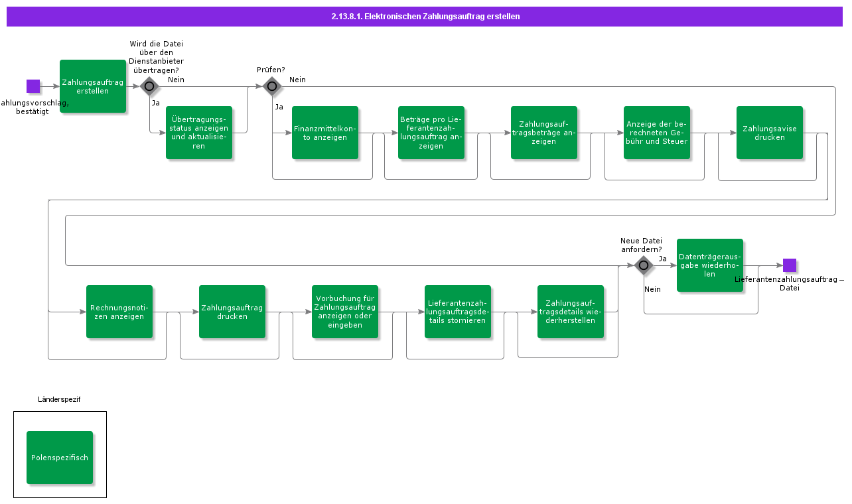Viewport: 852px width, 504px height.
Task: Click the purple start event square
Action: point(33,86)
